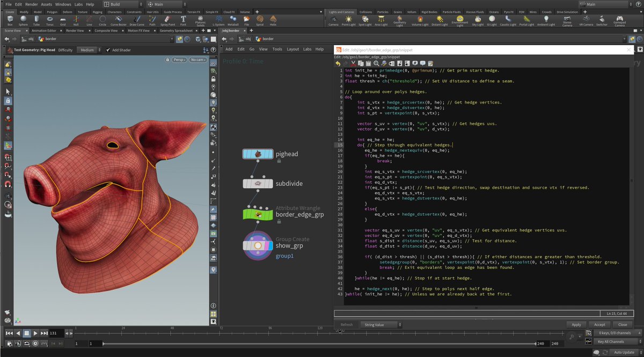Viewport: 644px width, 357px height.
Task: Toggle the Add Shader checkbox
Action: tap(108, 50)
